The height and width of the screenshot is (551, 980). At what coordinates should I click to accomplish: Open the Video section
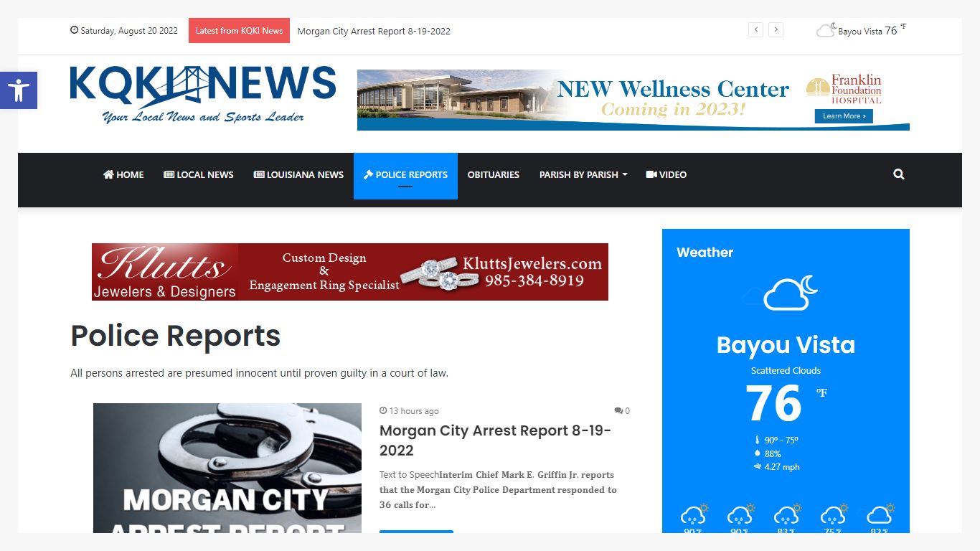666,174
